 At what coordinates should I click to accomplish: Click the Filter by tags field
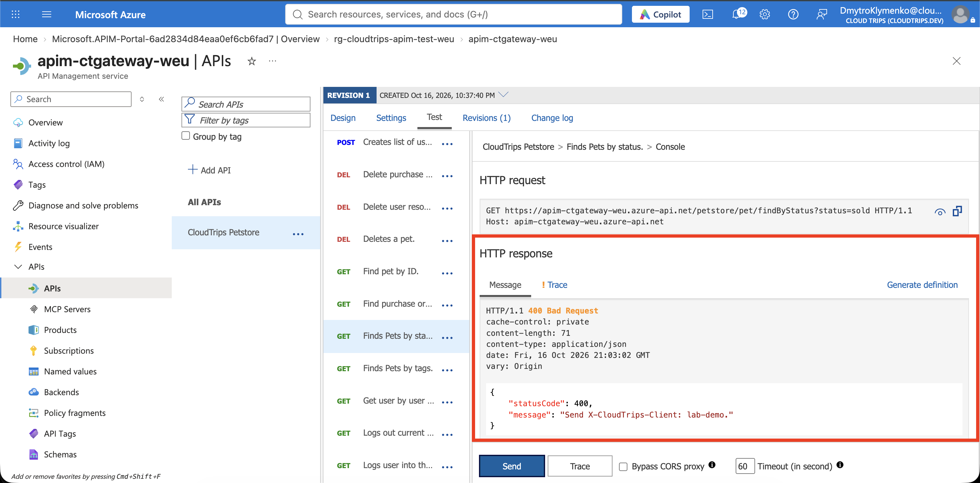(246, 120)
